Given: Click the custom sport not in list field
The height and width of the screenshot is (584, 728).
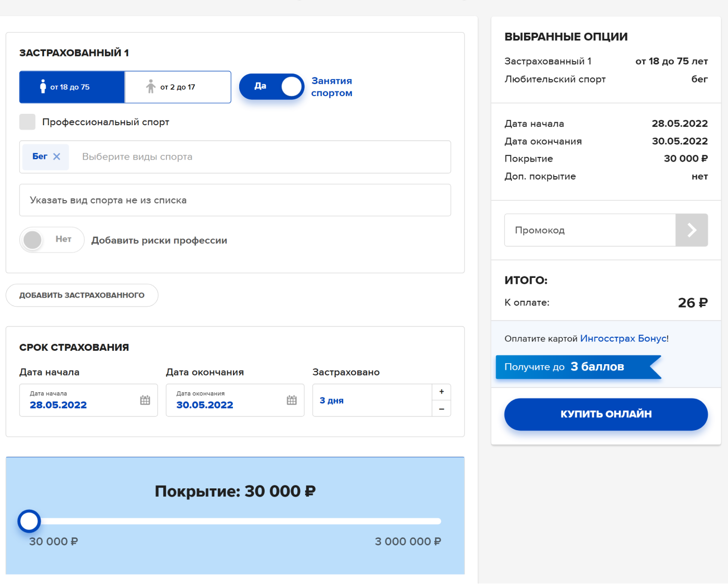Looking at the screenshot, I should [x=235, y=200].
